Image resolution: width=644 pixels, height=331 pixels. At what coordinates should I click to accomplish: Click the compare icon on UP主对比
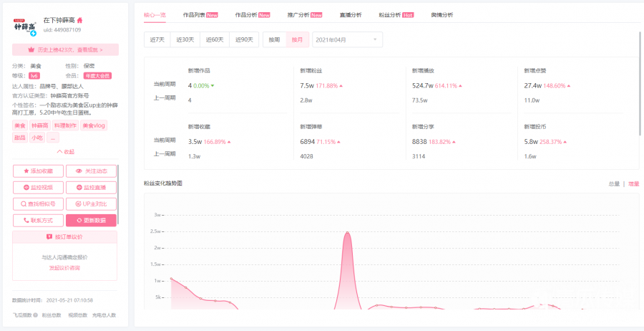[x=78, y=204]
